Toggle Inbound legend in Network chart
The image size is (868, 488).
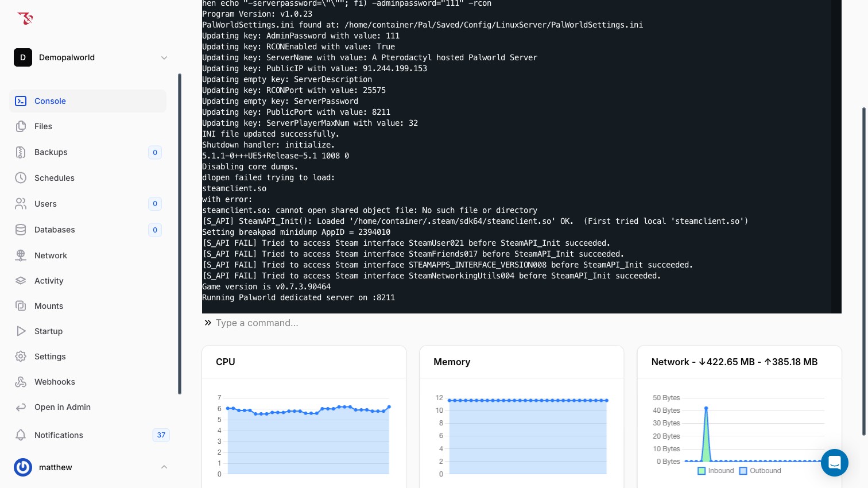pos(716,471)
